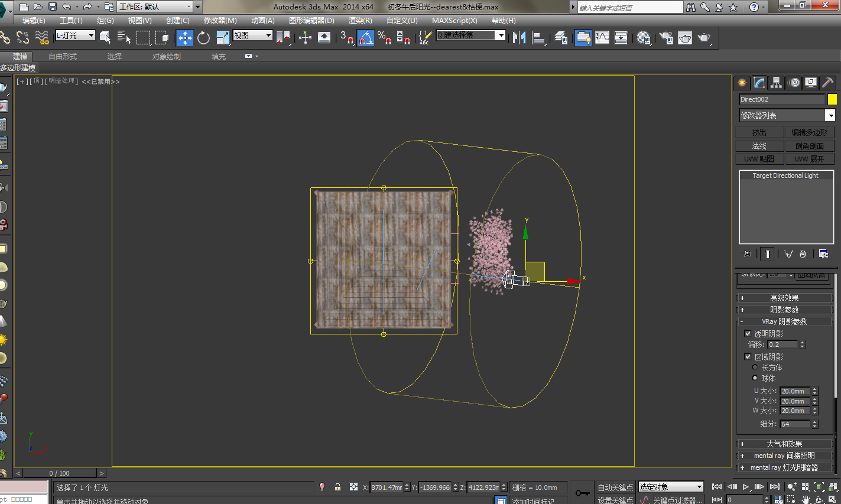The width and height of the screenshot is (841, 504).
Task: Toggle Auto Key (自动关键点) button
Action: pos(615,487)
